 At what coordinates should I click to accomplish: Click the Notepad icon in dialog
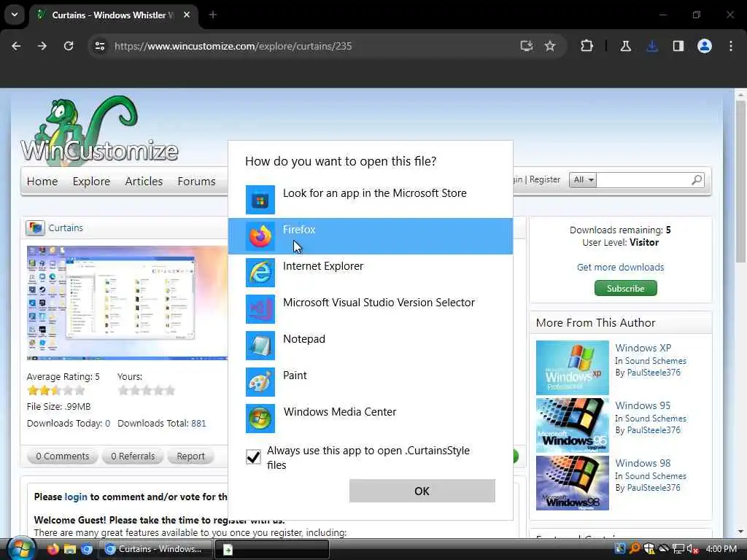(260, 346)
